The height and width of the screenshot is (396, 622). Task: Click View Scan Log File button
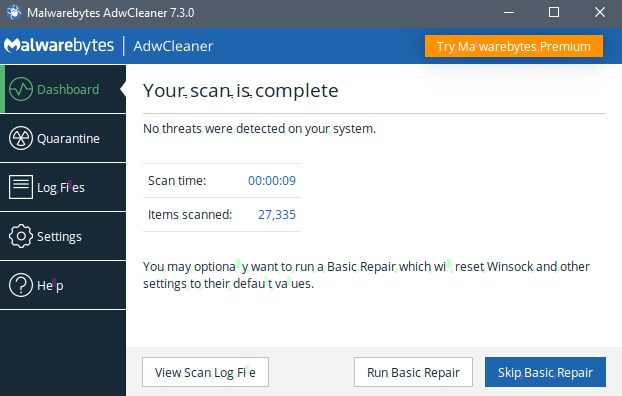tap(205, 372)
